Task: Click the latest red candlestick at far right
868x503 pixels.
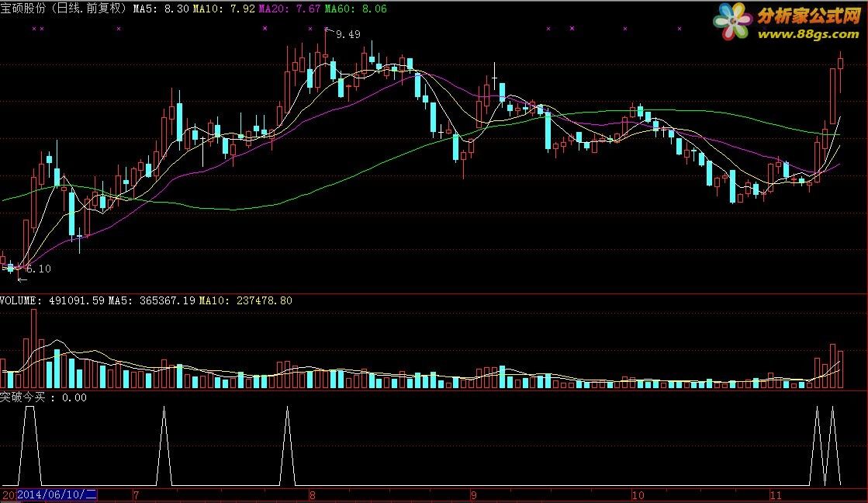Action: pyautogui.click(x=840, y=64)
